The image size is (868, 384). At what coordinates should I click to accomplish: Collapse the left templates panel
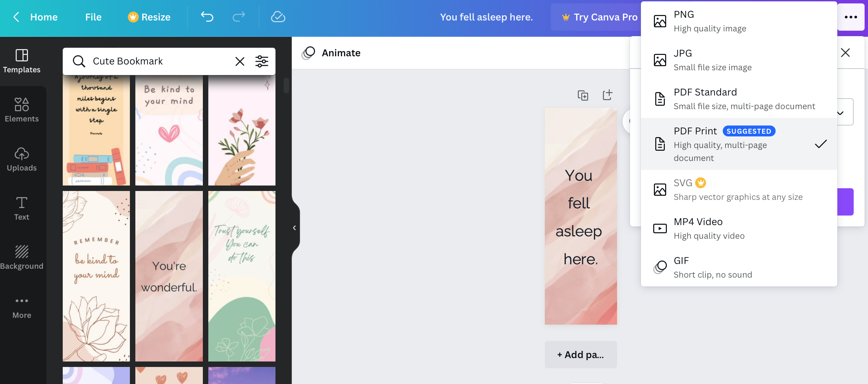point(293,227)
